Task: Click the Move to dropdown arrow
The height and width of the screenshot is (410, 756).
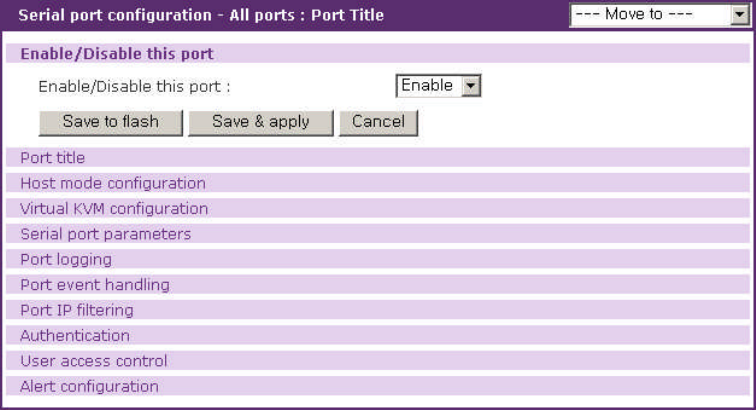Action: pos(740,15)
